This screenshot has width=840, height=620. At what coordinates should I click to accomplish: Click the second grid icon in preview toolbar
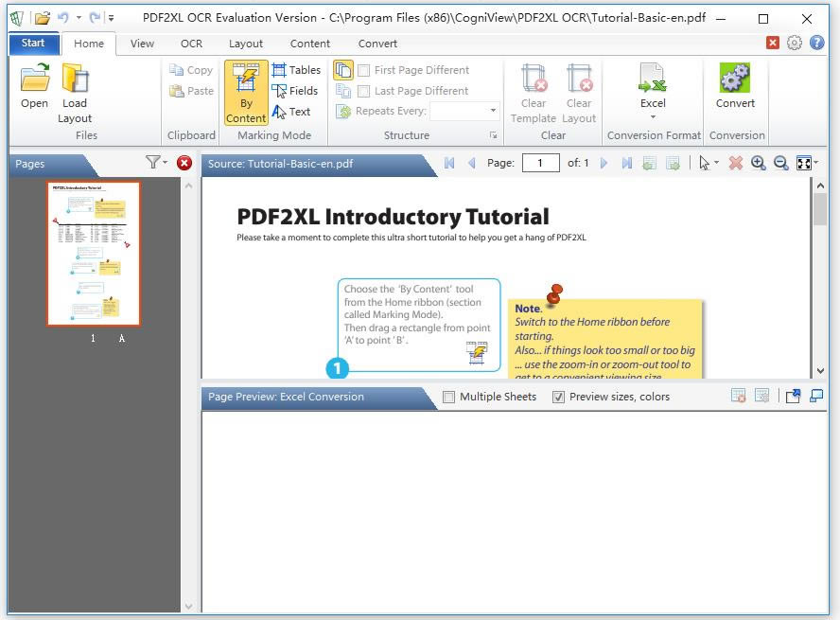(x=761, y=396)
